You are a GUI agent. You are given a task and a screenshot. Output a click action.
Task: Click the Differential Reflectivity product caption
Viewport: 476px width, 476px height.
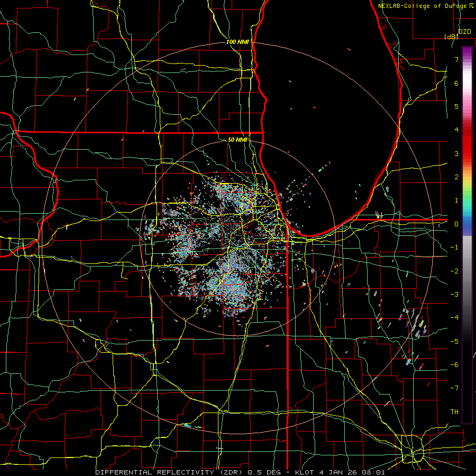click(240, 472)
